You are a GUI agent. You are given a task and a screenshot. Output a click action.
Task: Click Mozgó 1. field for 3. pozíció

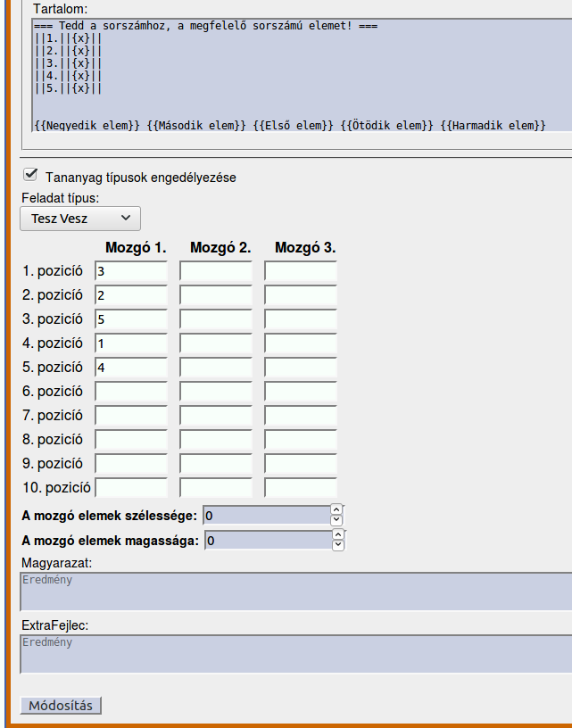(131, 318)
